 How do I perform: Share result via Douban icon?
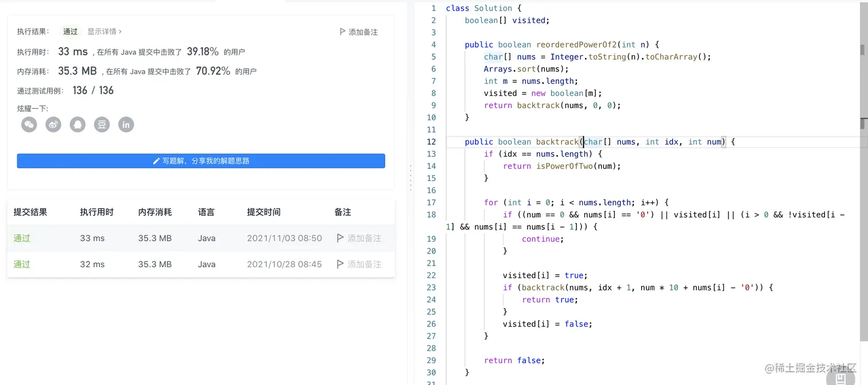[x=102, y=124]
